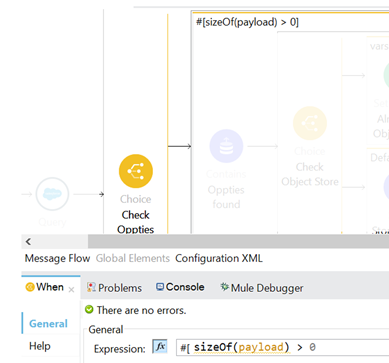Open the Problems tab
Viewport: 389px width, 363px height.
(114, 288)
